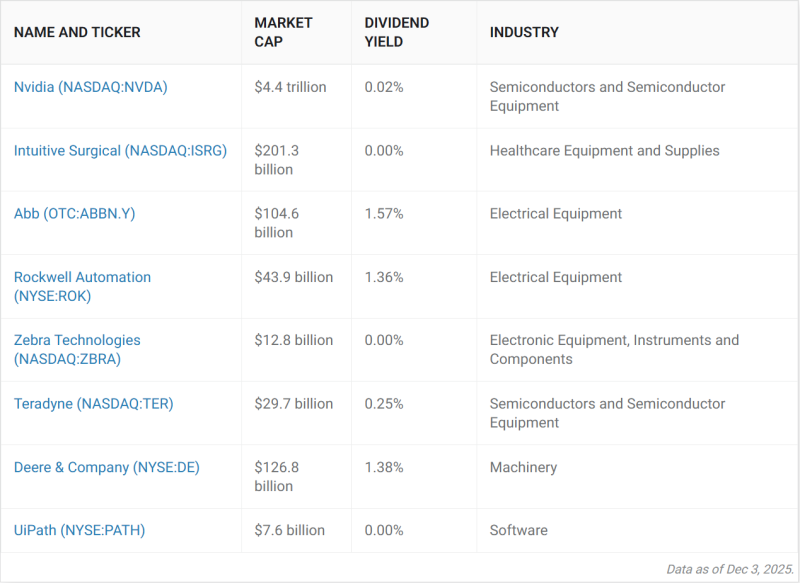Select the 1.57% dividend yield value
Viewport: 800px width, 583px height.
tap(384, 214)
